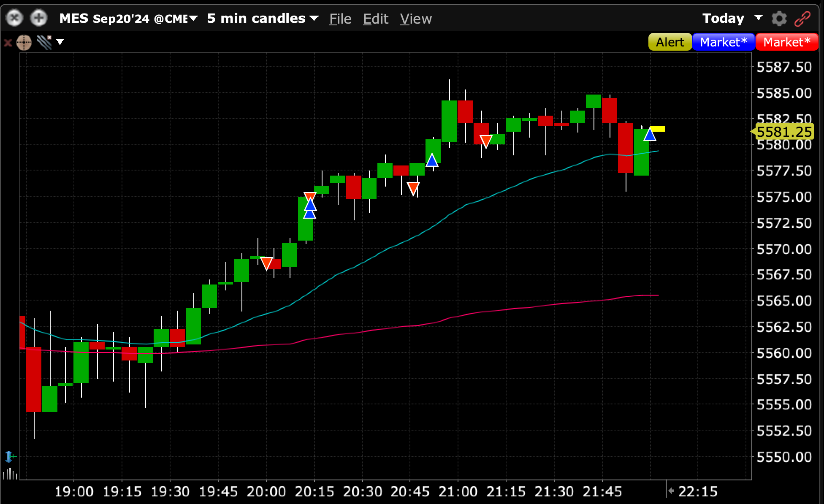This screenshot has width=824, height=504.
Task: Click the 5572.50 price axis label
Action: point(784,223)
